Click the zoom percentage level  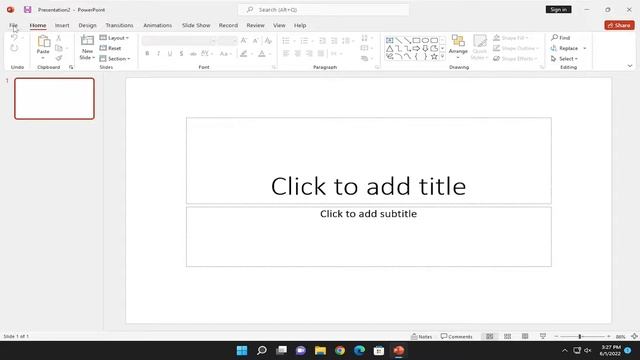[x=620, y=336]
